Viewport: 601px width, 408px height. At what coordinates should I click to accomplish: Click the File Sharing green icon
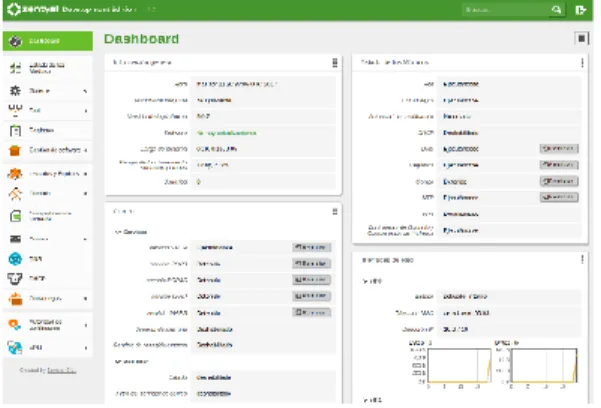point(15,216)
